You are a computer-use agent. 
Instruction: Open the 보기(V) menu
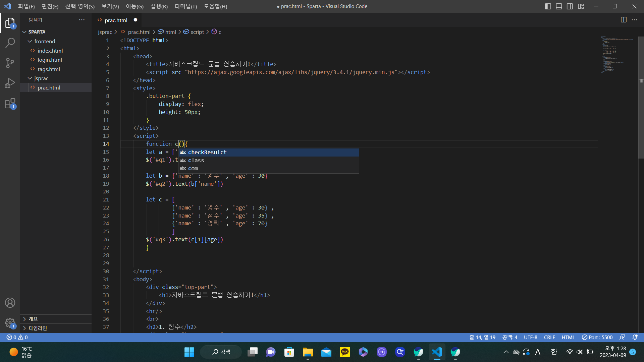pos(110,6)
